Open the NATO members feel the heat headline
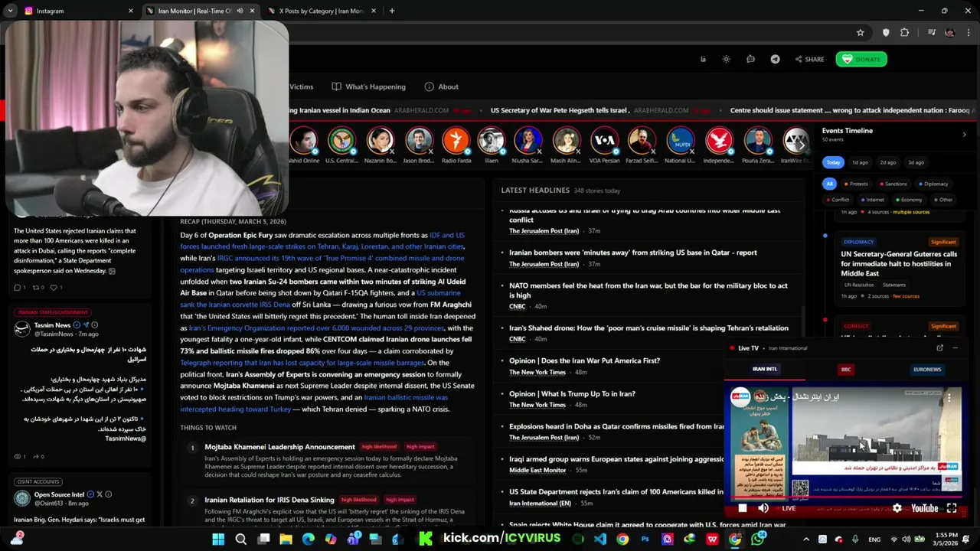This screenshot has width=980, height=551. (648, 290)
